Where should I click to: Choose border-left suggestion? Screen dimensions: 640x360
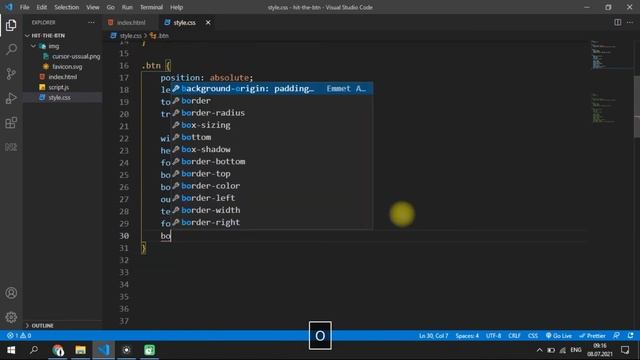tap(271, 198)
